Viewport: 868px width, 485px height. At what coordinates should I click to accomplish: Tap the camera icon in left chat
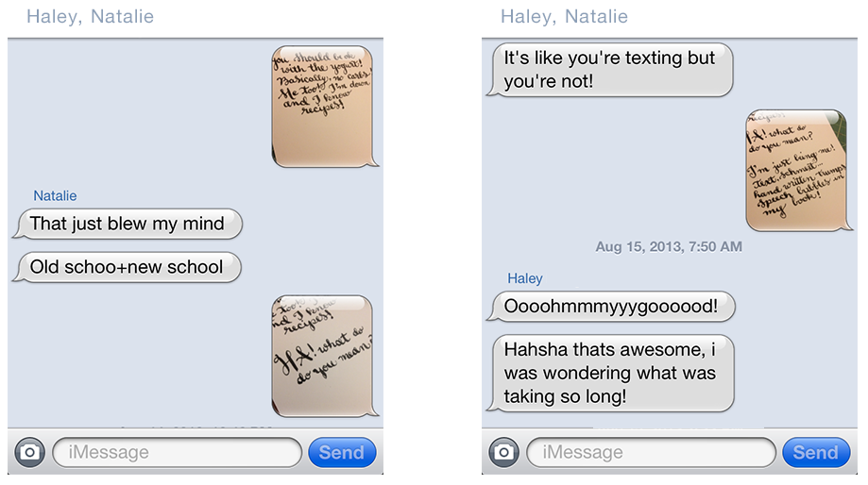[29, 452]
